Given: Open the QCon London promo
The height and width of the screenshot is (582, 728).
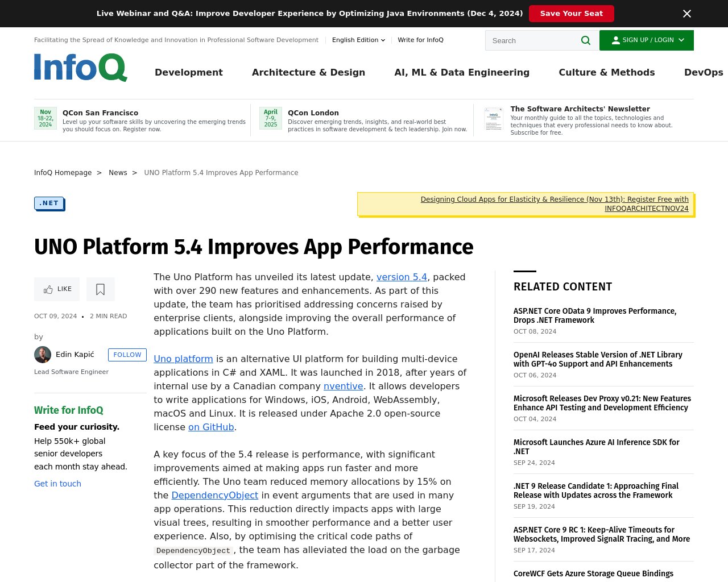Looking at the screenshot, I should point(313,113).
